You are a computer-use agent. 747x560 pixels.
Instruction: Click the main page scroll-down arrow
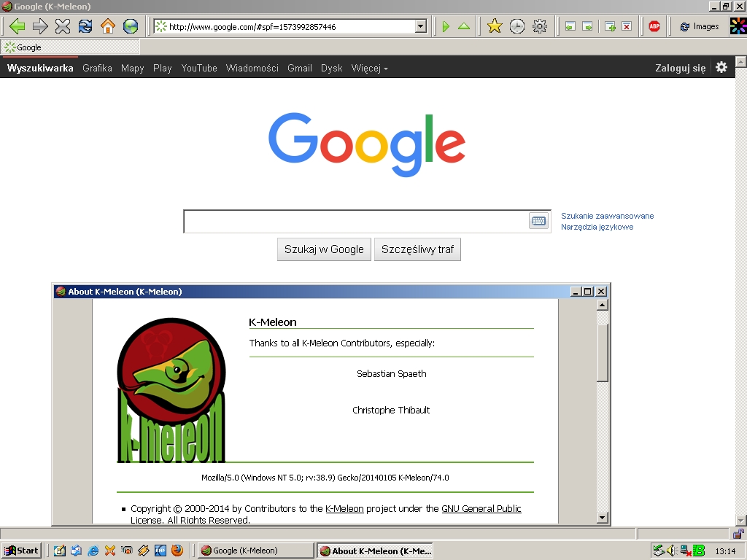740,521
